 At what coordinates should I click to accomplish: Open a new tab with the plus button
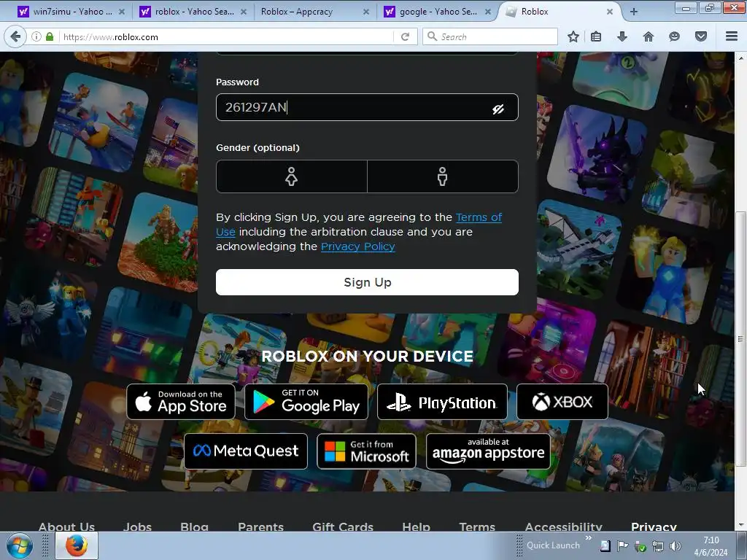pos(634,12)
